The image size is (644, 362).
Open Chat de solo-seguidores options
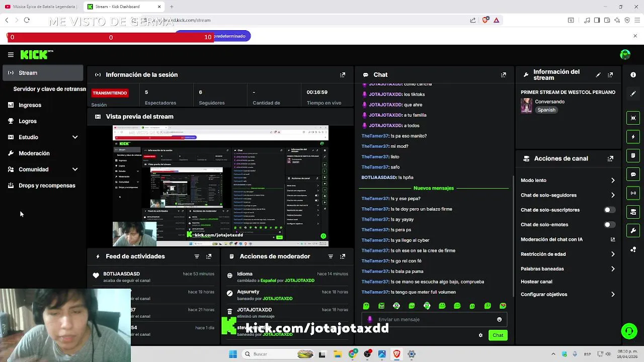(568, 195)
